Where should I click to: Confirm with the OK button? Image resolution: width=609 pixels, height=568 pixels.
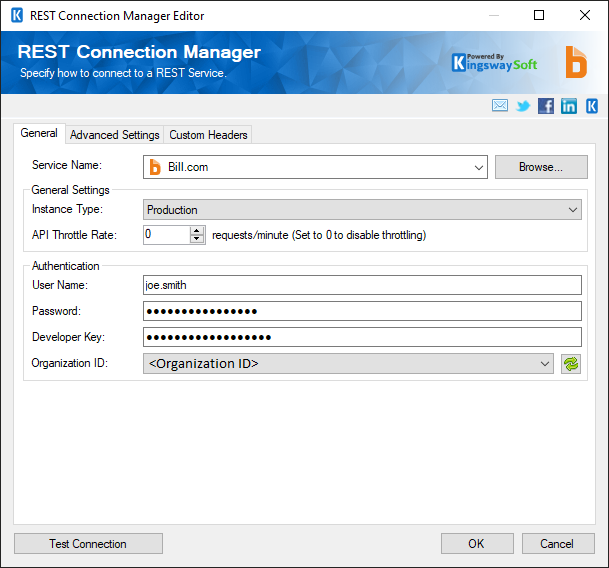click(477, 544)
